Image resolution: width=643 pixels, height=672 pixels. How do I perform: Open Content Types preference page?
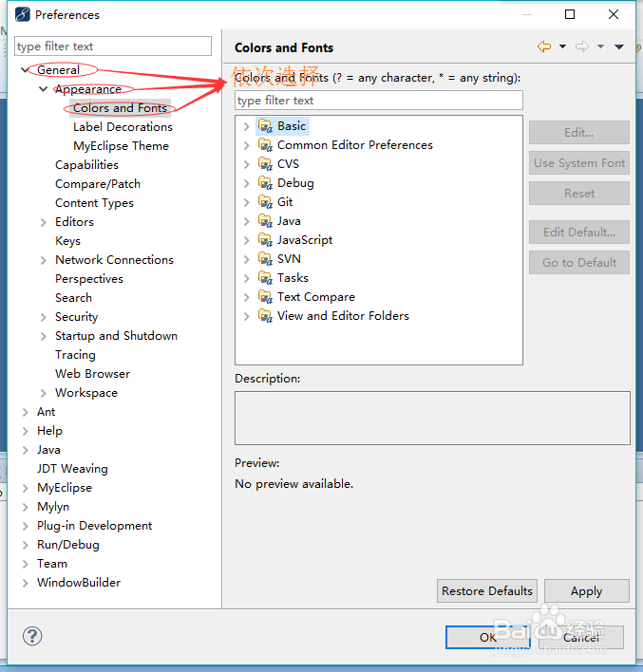point(94,203)
